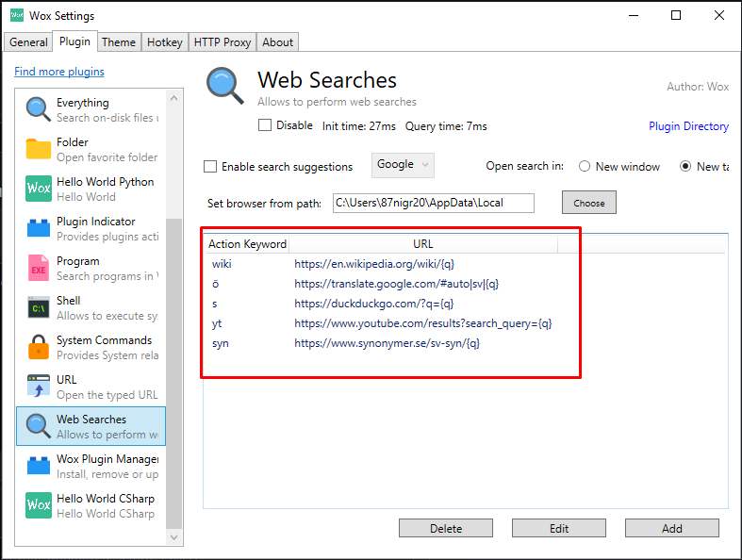This screenshot has width=742, height=560.
Task: Click the plugin list scrollbar thumb
Action: click(173, 374)
